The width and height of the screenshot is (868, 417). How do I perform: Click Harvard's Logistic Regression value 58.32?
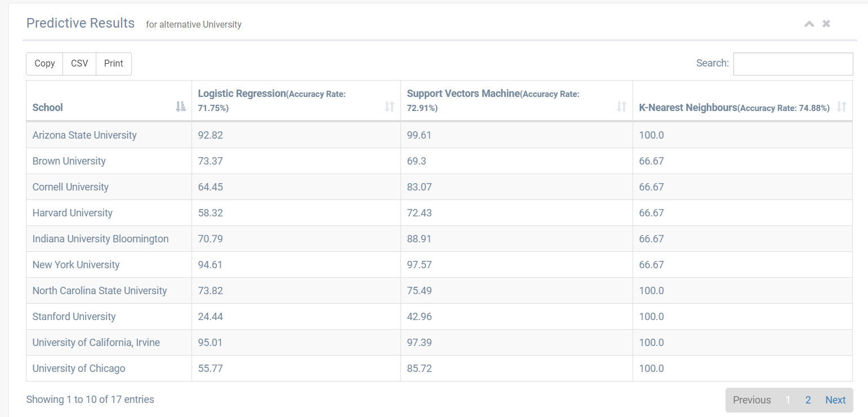pyautogui.click(x=211, y=213)
